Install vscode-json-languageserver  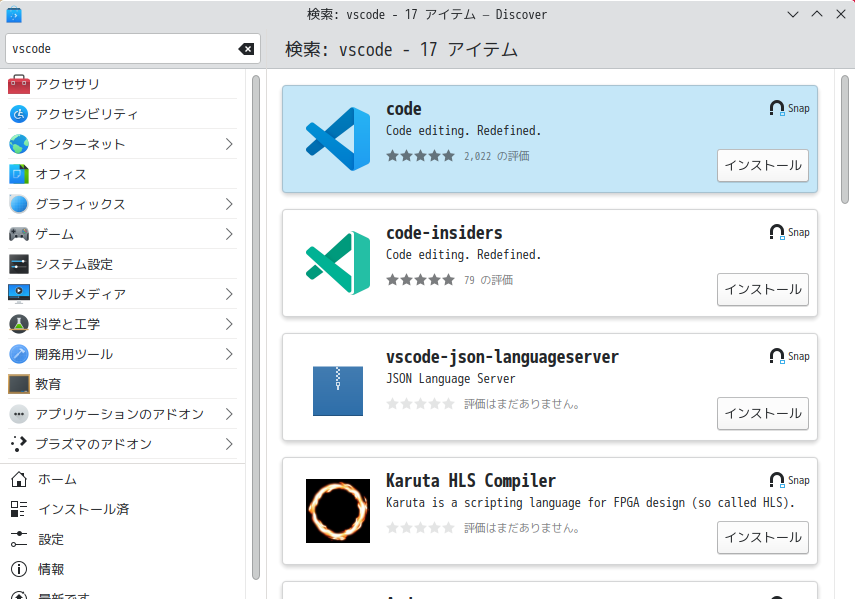(762, 413)
